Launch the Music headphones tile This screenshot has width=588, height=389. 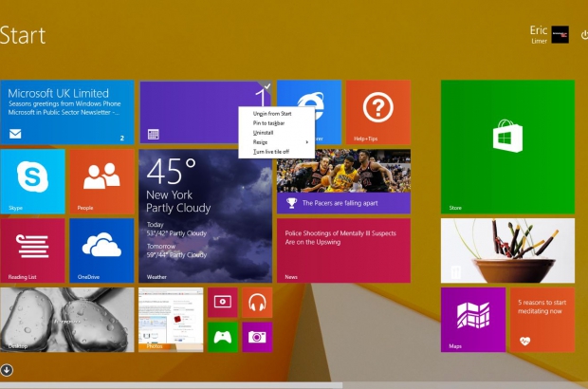(x=256, y=303)
